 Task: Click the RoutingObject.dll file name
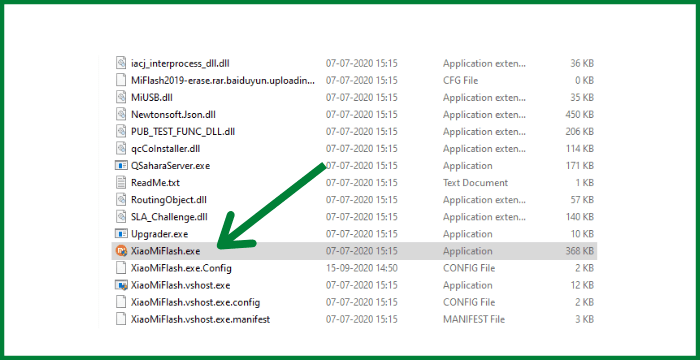point(169,200)
